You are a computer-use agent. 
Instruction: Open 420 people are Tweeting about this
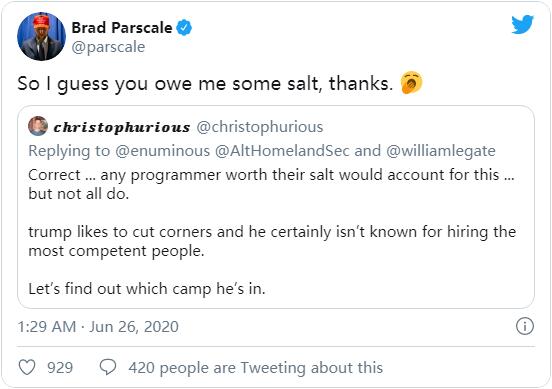(x=256, y=368)
